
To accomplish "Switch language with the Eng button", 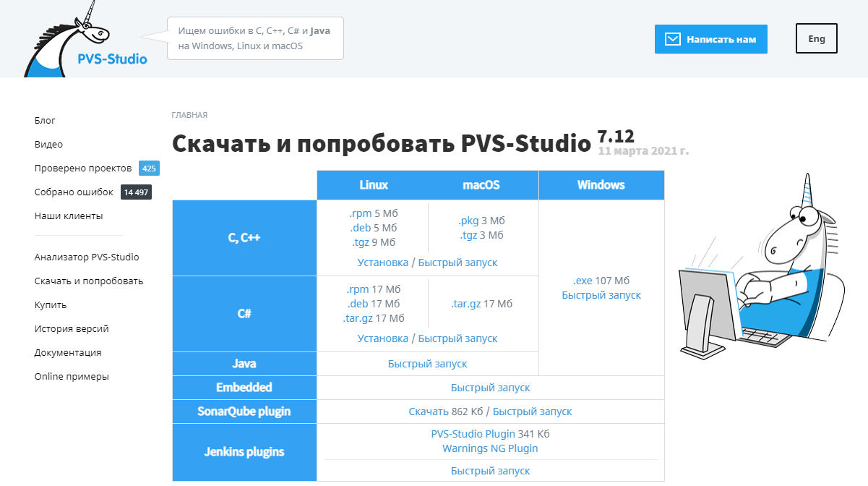I will tap(816, 39).
